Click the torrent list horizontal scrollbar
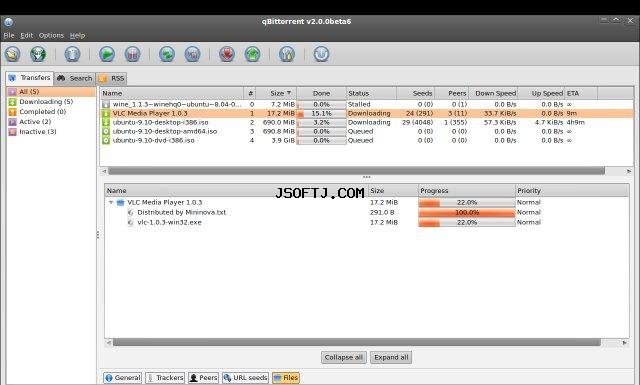640x385 pixels. pos(356,171)
